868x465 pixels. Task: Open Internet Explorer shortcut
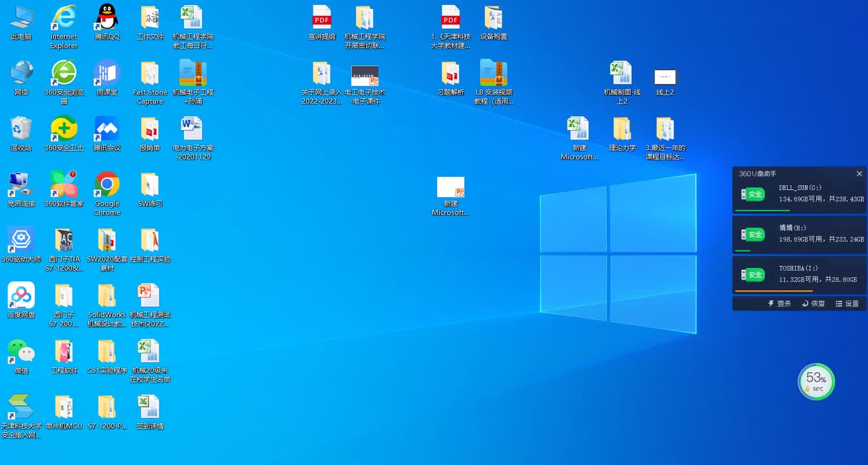click(64, 27)
